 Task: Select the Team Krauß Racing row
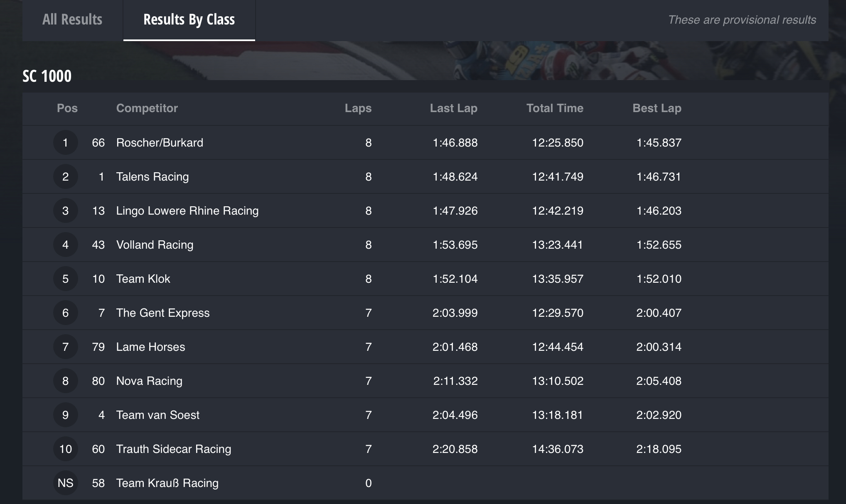pos(167,483)
